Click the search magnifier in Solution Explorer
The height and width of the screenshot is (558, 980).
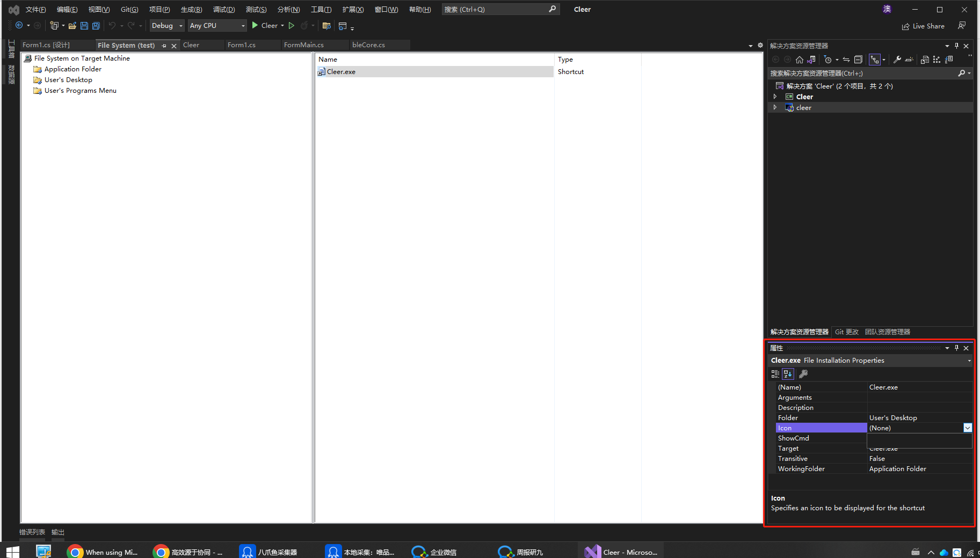pos(961,73)
